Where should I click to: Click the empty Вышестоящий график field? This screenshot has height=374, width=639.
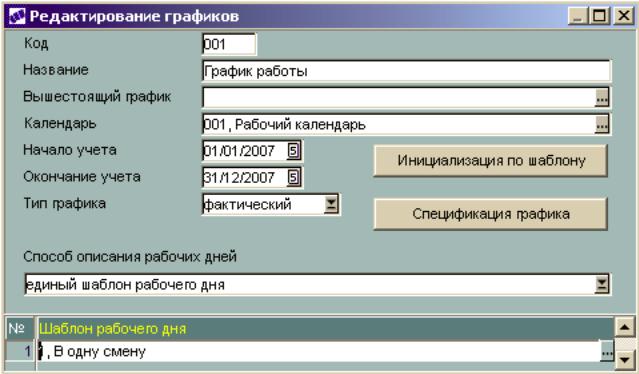(x=399, y=97)
